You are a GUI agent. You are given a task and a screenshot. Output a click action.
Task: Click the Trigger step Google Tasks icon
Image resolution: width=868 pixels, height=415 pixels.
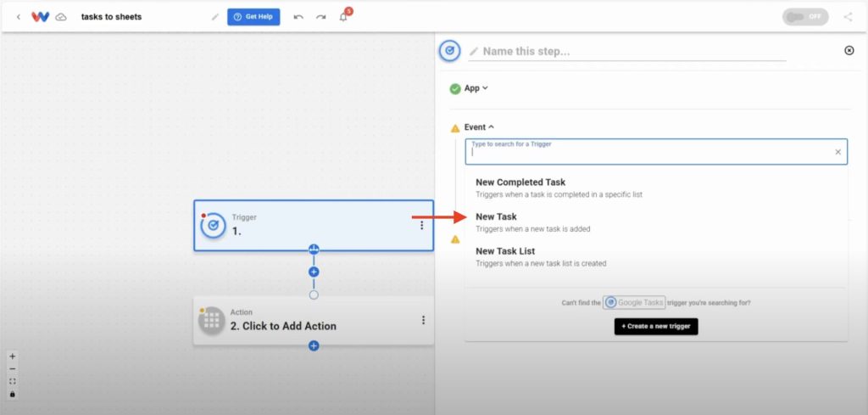(213, 226)
